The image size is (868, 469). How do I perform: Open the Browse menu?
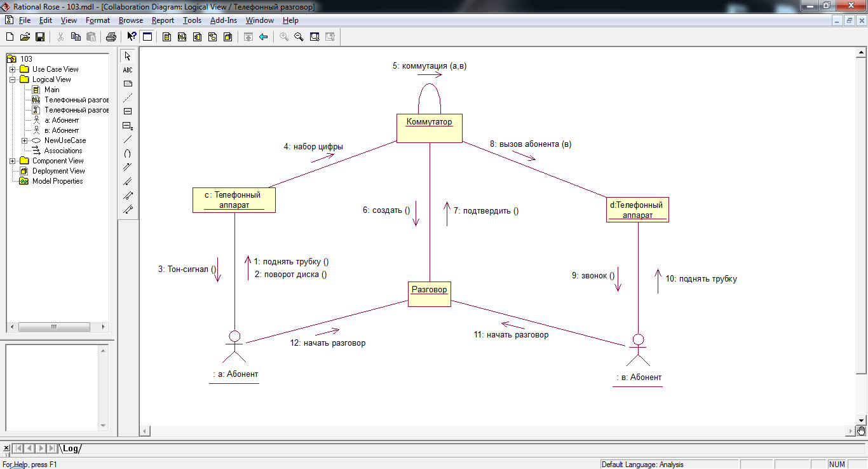coord(131,20)
